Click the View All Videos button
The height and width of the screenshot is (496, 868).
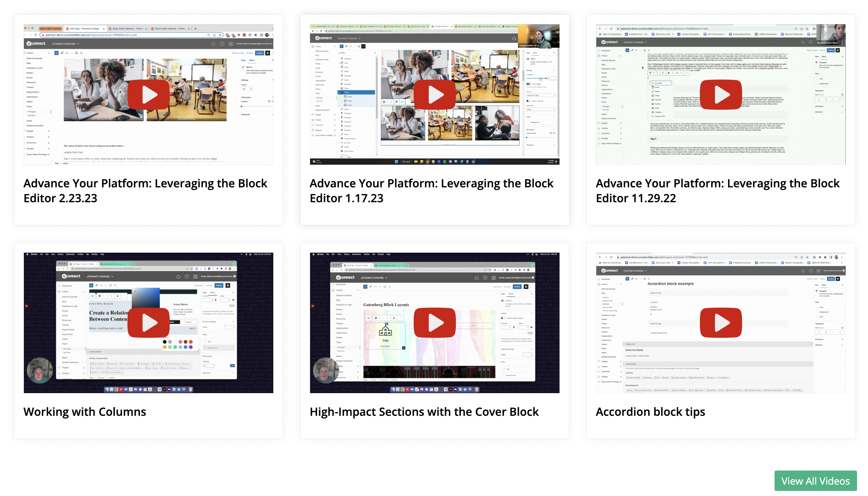pyautogui.click(x=815, y=481)
